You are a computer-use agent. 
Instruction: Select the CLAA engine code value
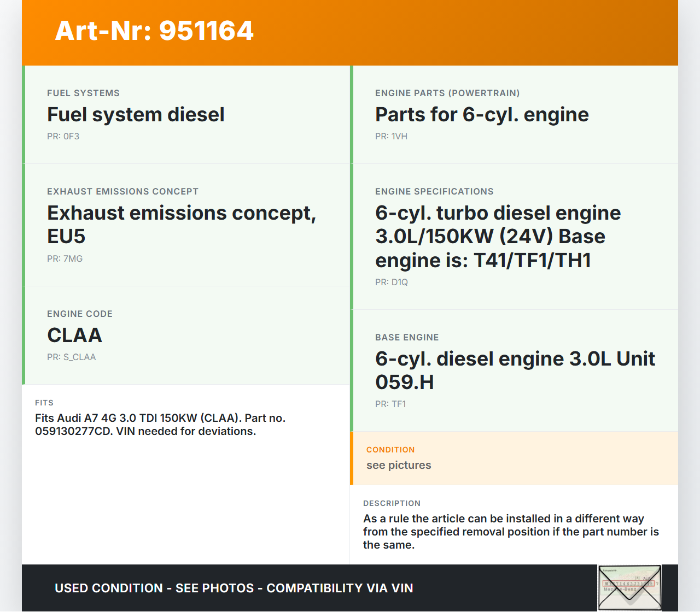click(x=74, y=335)
